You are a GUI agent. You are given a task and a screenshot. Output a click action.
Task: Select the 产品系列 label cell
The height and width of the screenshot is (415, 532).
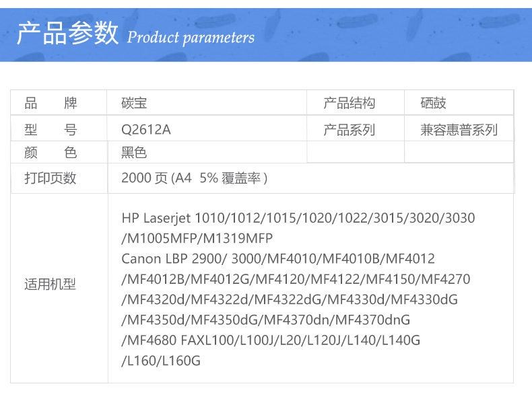pos(356,128)
